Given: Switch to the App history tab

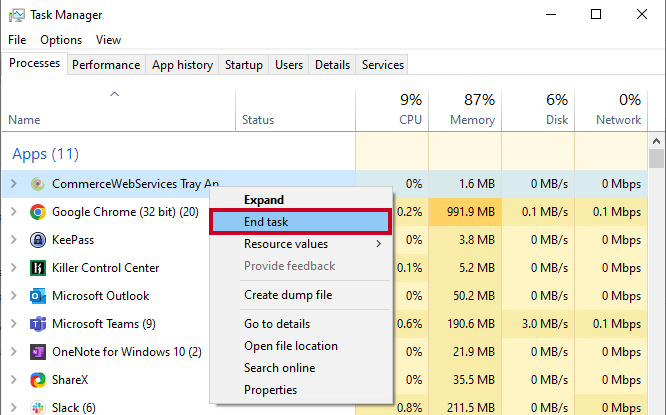Looking at the screenshot, I should click(x=182, y=65).
